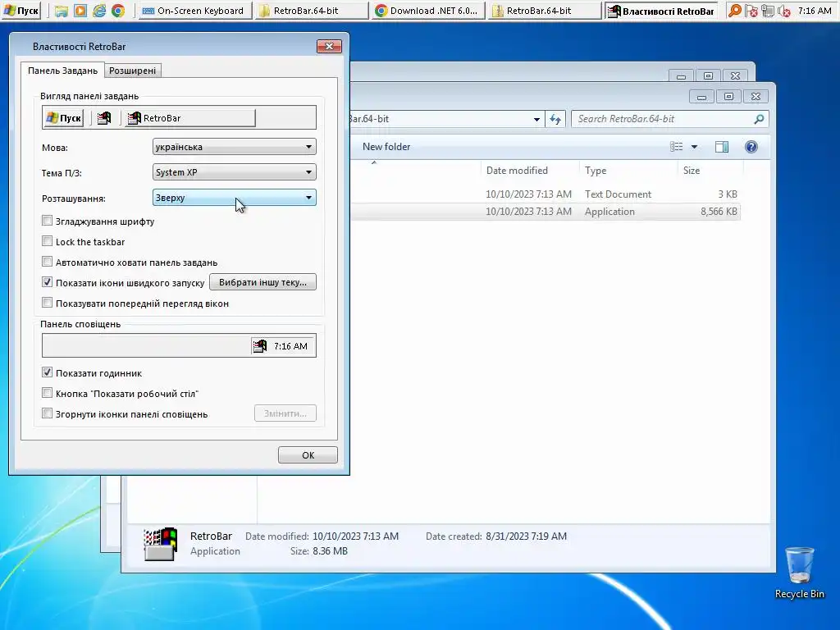Viewport: 840px width, 630px height.
Task: Enable Згладжування шрифту checkbox
Action: click(x=47, y=221)
